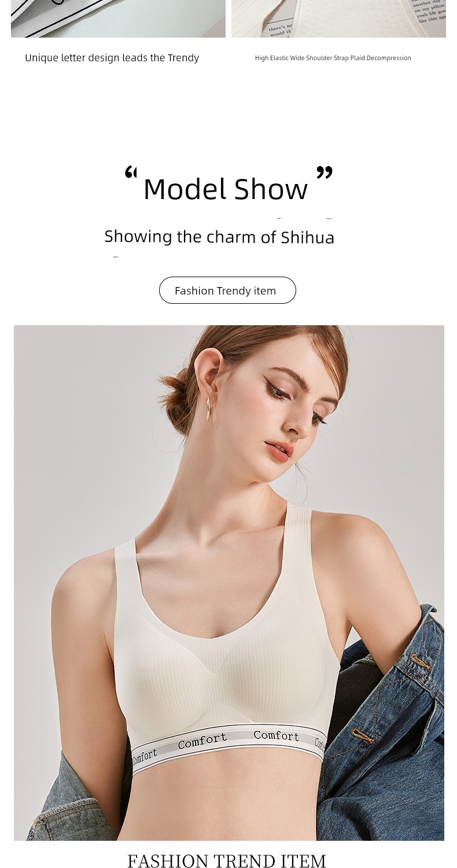Click the "Showing the charm of Shihua" subtitle
457x868 pixels.
(x=219, y=237)
